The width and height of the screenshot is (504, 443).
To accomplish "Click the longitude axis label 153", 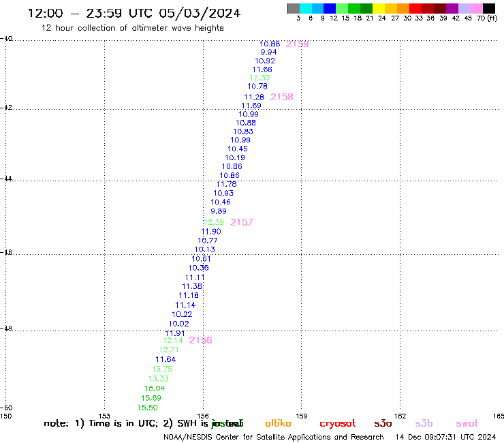I will (x=104, y=416).
